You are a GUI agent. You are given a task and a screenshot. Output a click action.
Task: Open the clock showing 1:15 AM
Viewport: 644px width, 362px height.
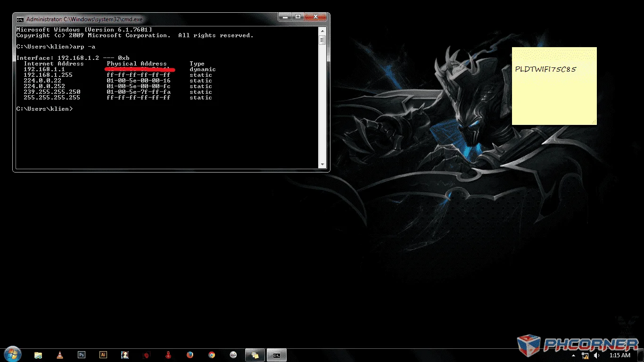pos(620,355)
